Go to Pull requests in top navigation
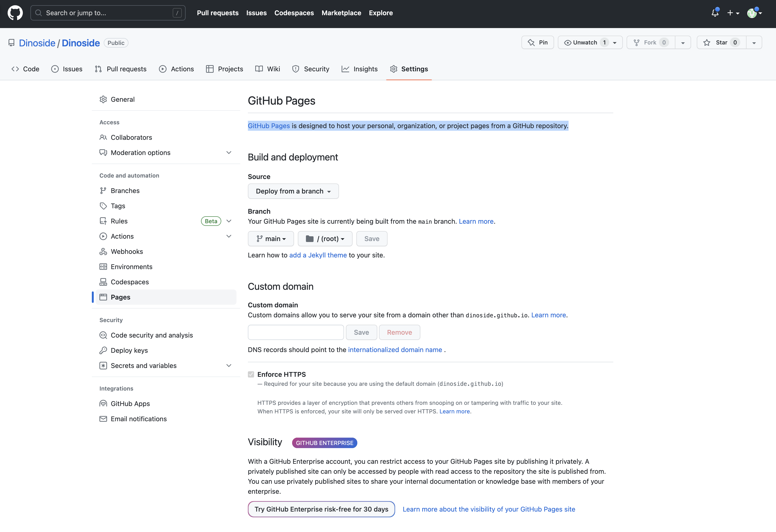776x532 pixels. coord(218,13)
